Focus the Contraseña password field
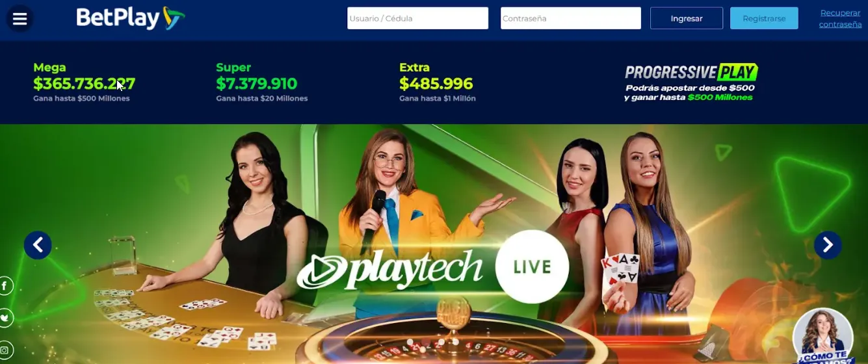This screenshot has width=868, height=364. [571, 18]
